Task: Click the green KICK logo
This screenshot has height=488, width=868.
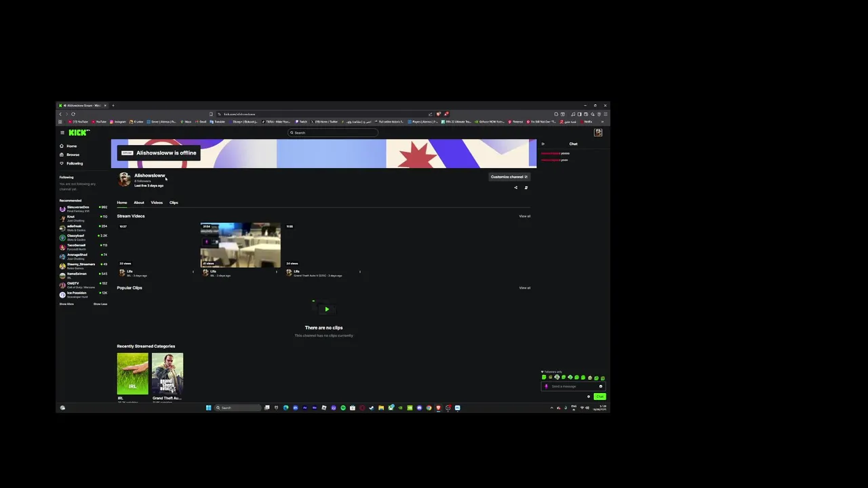Action: pyautogui.click(x=79, y=133)
